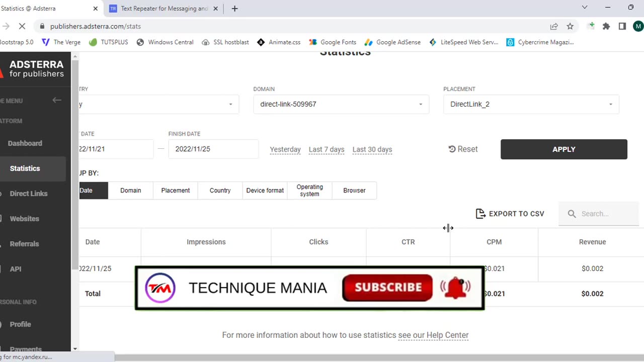Group by Placement
Screen dimensions: 644x362
(x=176, y=191)
